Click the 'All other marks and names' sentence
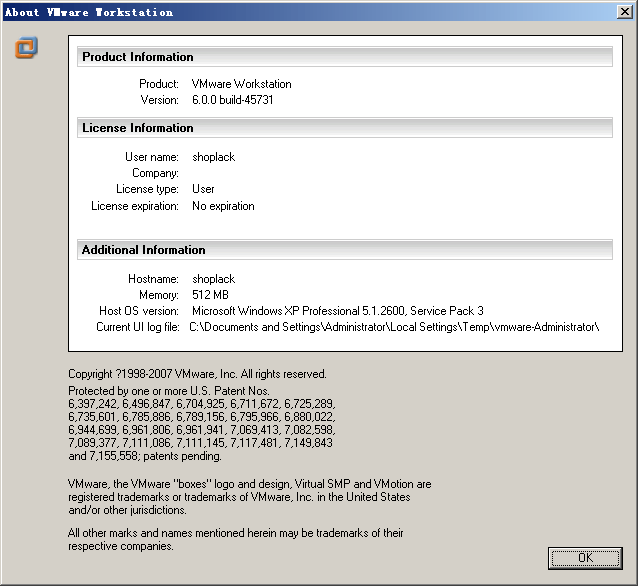 click(236, 539)
